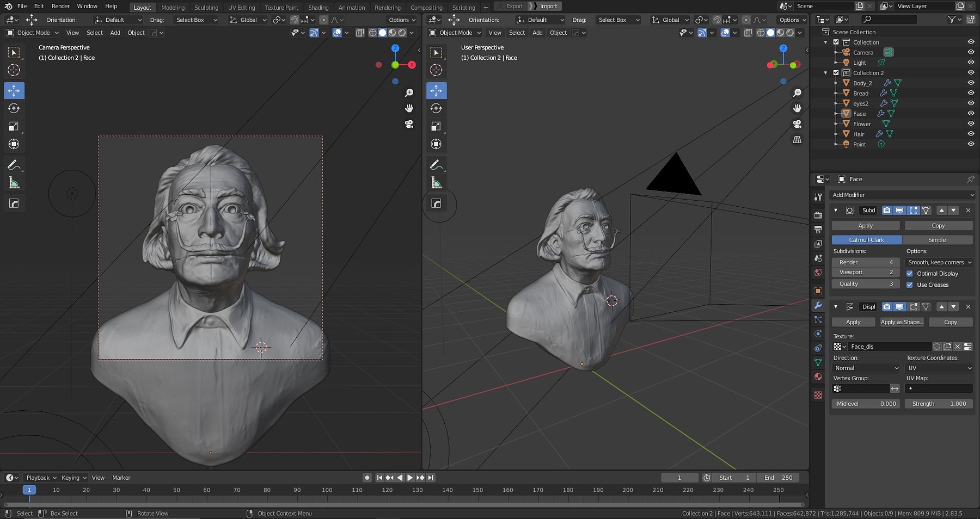
Task: Apply the Subdivision Surface modifier
Action: point(865,225)
